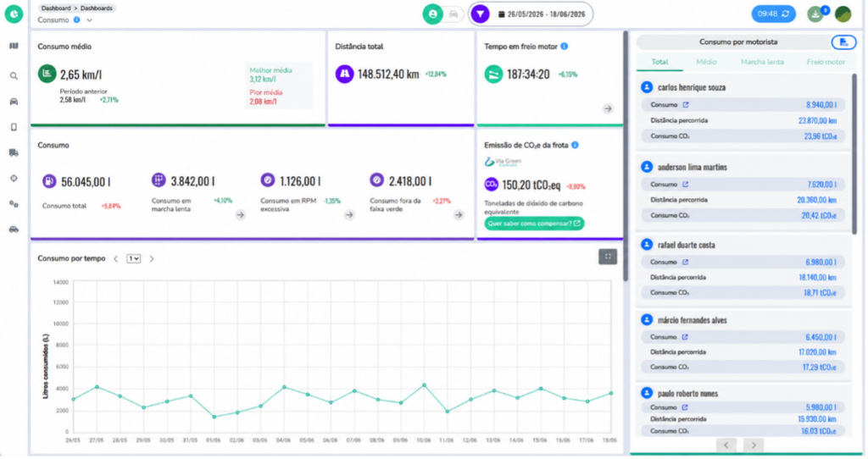Open Consumo link for márcio fernandes alves
Screen dimensions: 868x459
685,337
